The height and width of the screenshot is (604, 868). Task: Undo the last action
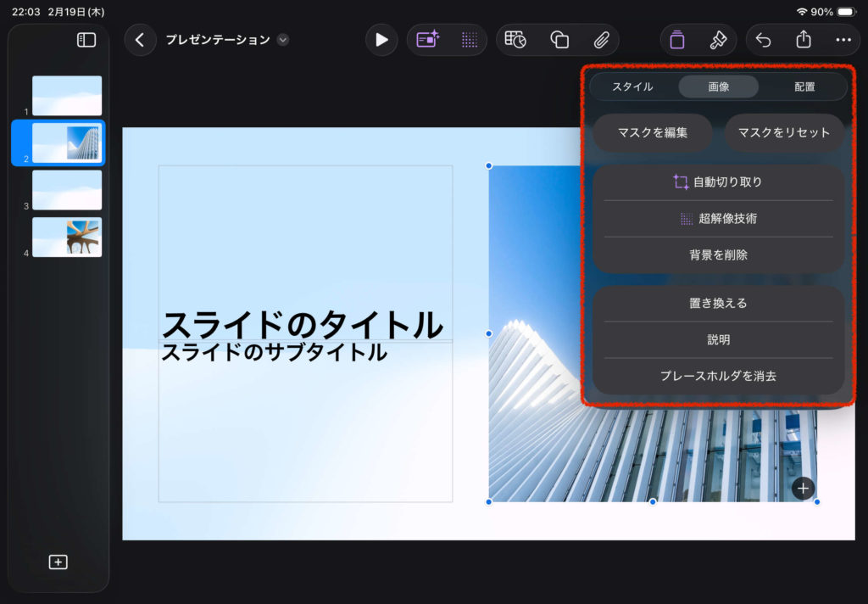pyautogui.click(x=763, y=40)
